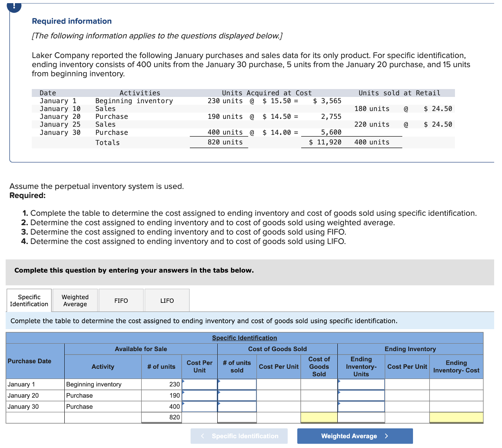The image size is (502, 448).
Task: Click Ending Inventory-Units field for January 20
Action: [361, 395]
